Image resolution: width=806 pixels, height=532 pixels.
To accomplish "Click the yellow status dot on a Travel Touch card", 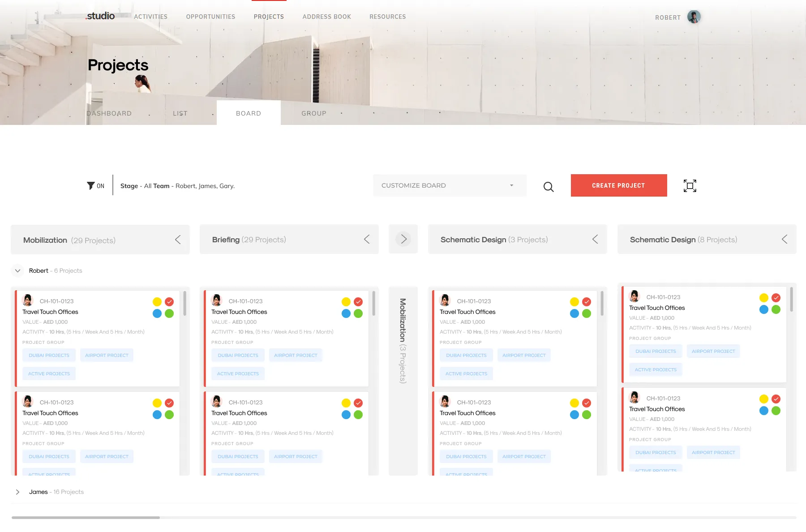I will [x=157, y=301].
